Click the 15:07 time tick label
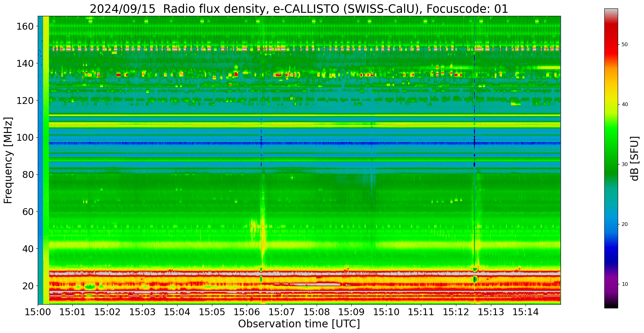This screenshot has height=333, width=644. (x=282, y=312)
